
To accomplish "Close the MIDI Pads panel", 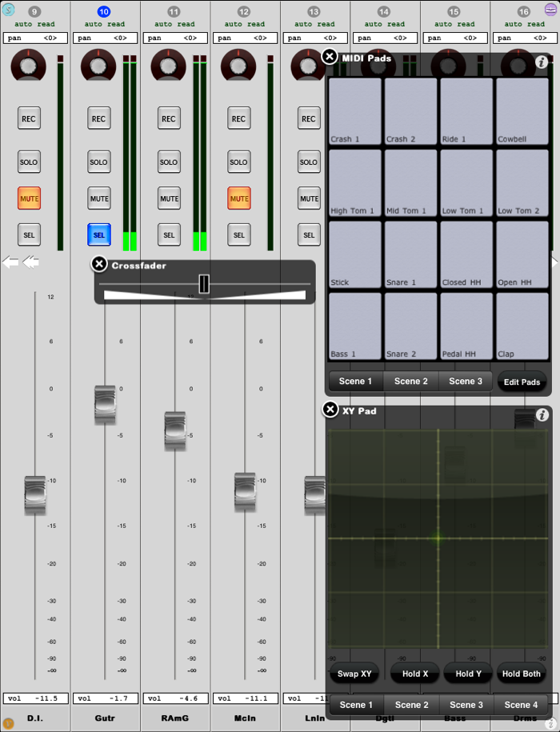I will pyautogui.click(x=330, y=57).
